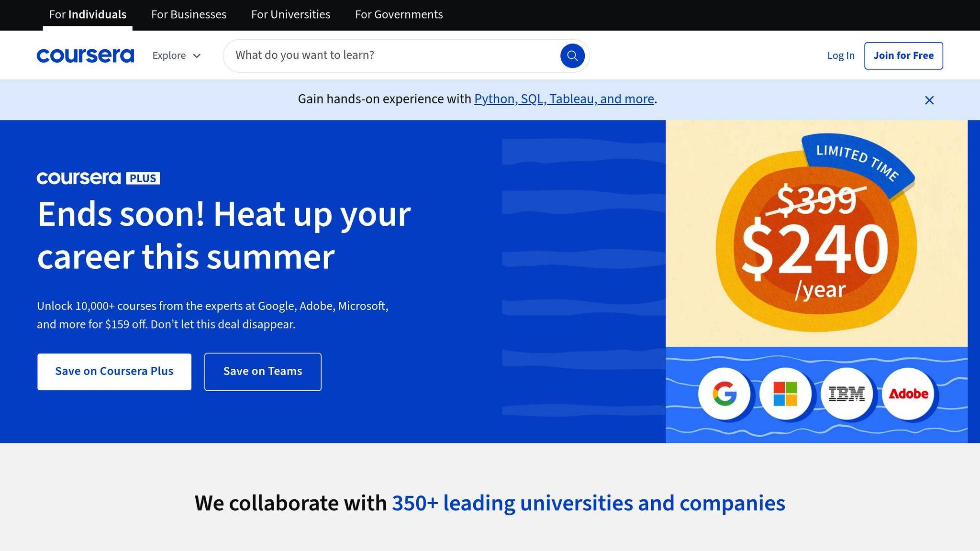Screen dimensions: 980x551
Task: Click the search magnifier button
Action: click(x=572, y=55)
